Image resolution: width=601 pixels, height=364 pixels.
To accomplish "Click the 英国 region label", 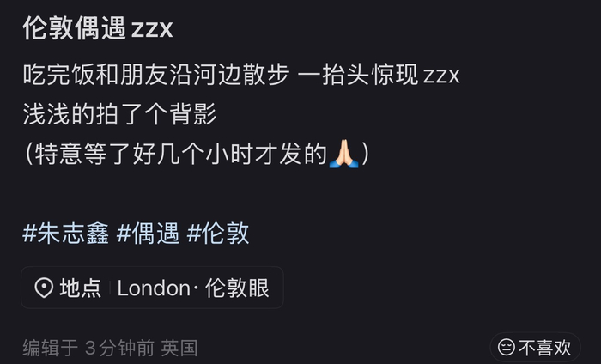I will tap(179, 348).
